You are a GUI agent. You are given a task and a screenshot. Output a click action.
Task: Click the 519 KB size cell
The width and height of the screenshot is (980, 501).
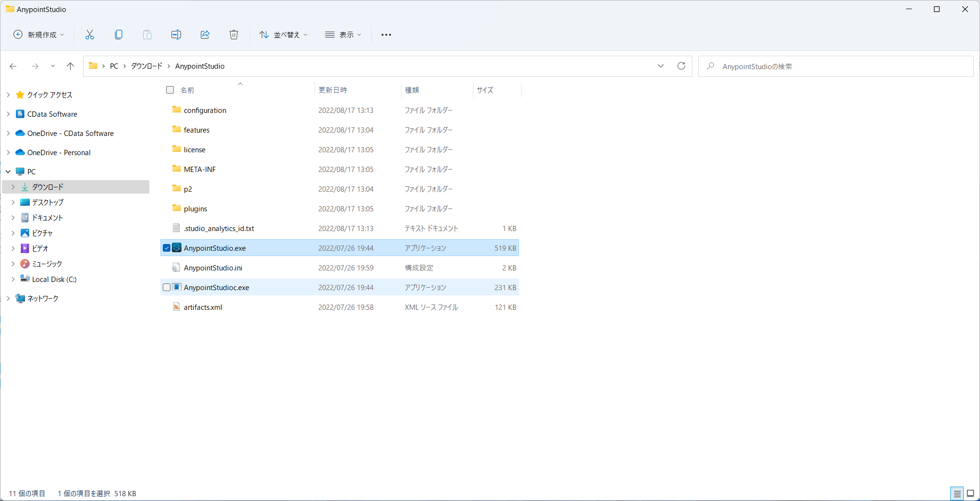click(505, 248)
